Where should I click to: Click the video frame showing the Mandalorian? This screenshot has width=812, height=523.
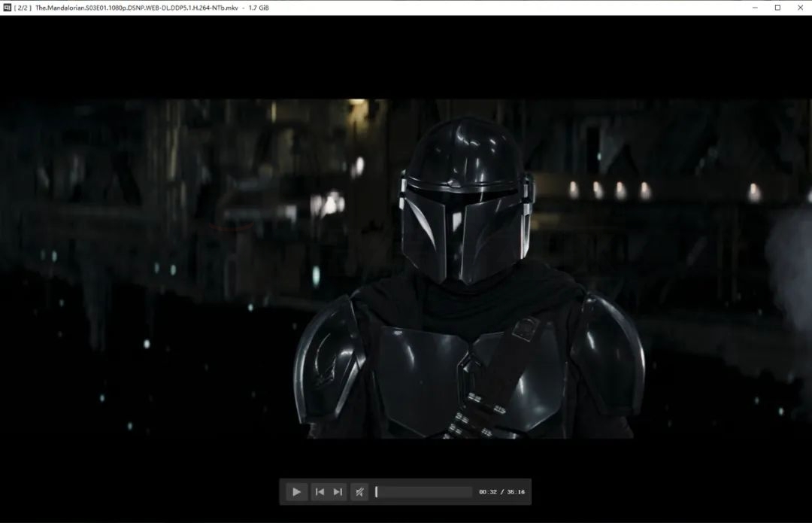406,269
